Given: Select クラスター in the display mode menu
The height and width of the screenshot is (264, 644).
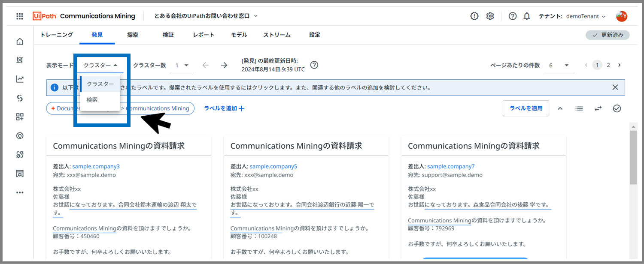Looking at the screenshot, I should click(100, 84).
